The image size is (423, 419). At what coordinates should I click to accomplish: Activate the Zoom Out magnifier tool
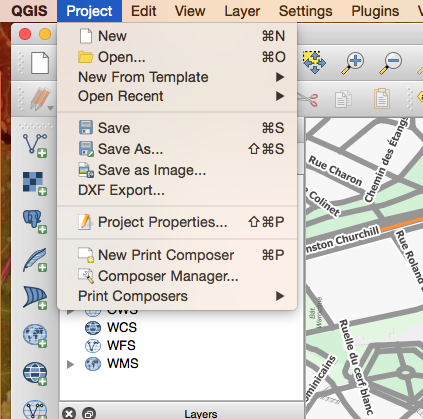pyautogui.click(x=390, y=63)
